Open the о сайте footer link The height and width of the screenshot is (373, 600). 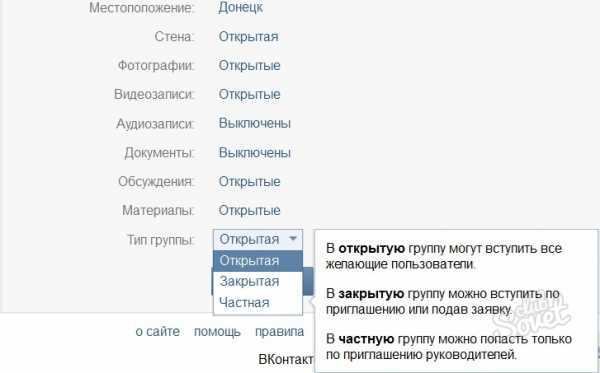point(158,331)
